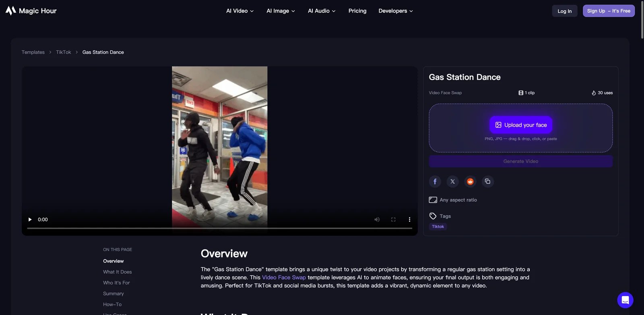The image size is (644, 315).
Task: Click the Log In button
Action: tap(565, 11)
